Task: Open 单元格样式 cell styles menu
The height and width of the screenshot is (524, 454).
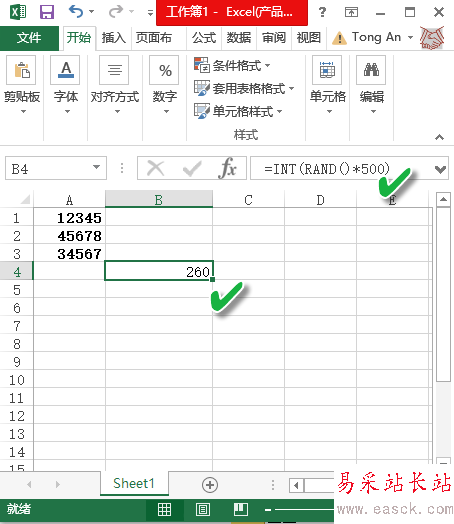Action: point(238,111)
